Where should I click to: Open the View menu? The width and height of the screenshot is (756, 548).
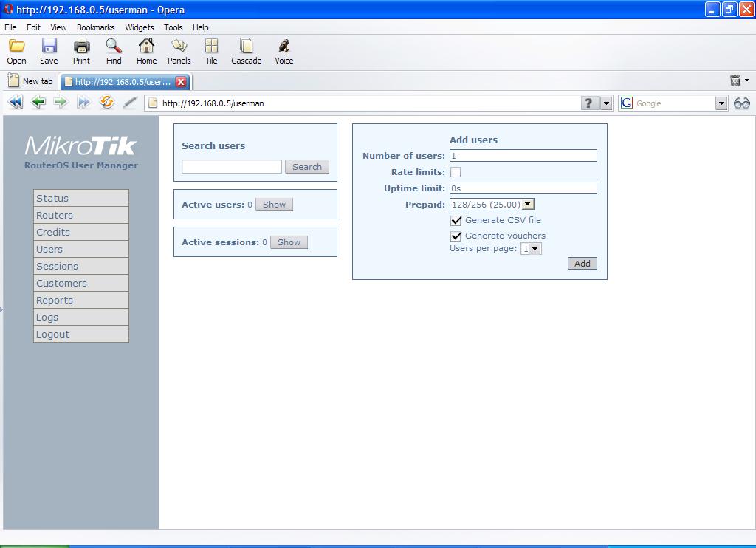(x=58, y=27)
